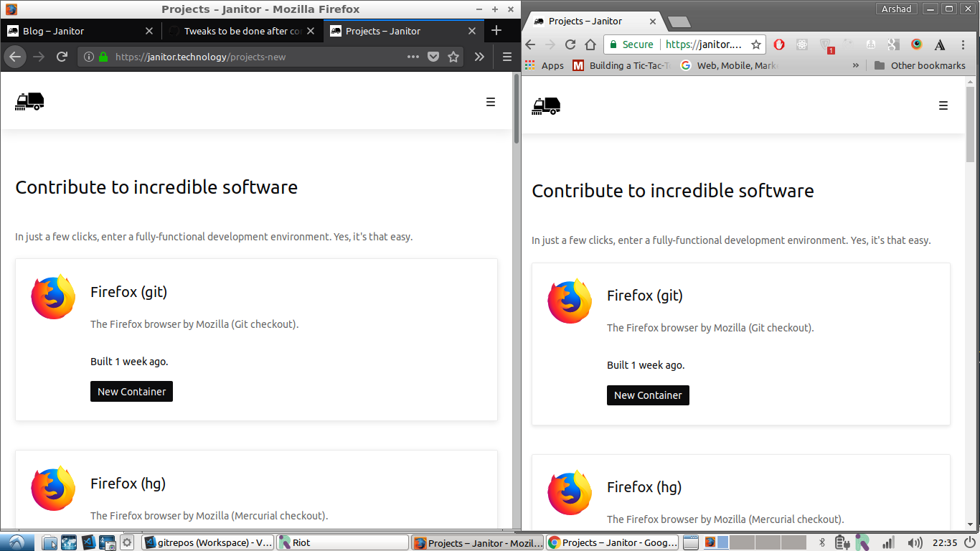The height and width of the screenshot is (551, 980).
Task: Show more tools chevron in Firefox toolbar
Action: (479, 57)
